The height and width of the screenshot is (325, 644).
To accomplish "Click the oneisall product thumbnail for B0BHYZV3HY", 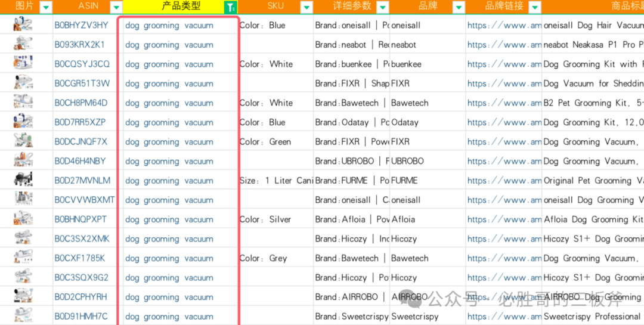I will 23,25.
